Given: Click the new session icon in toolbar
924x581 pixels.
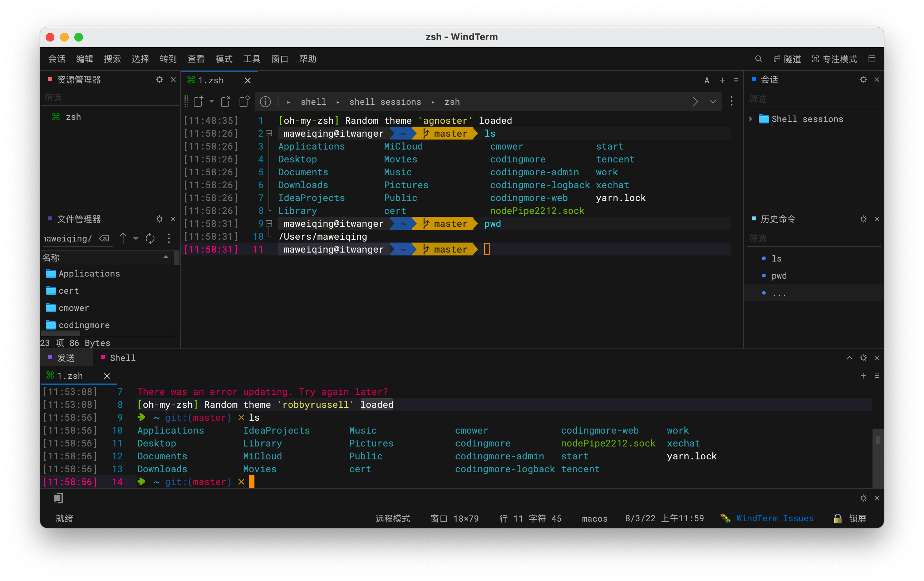Looking at the screenshot, I should (x=198, y=102).
